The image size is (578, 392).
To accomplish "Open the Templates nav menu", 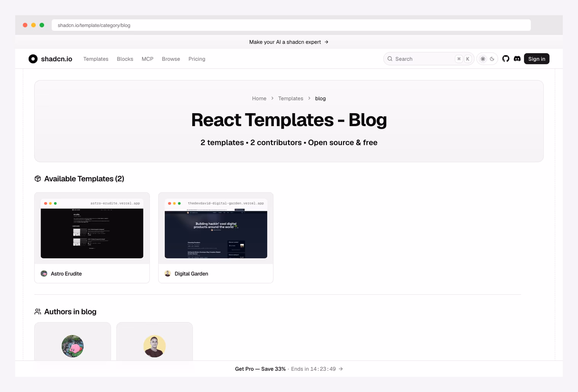I will click(x=96, y=59).
